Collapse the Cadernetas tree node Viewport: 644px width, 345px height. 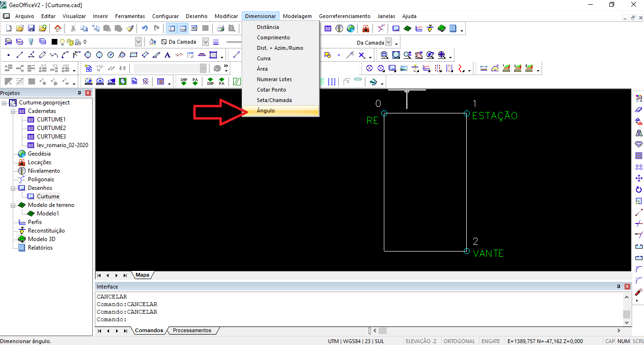click(x=14, y=111)
